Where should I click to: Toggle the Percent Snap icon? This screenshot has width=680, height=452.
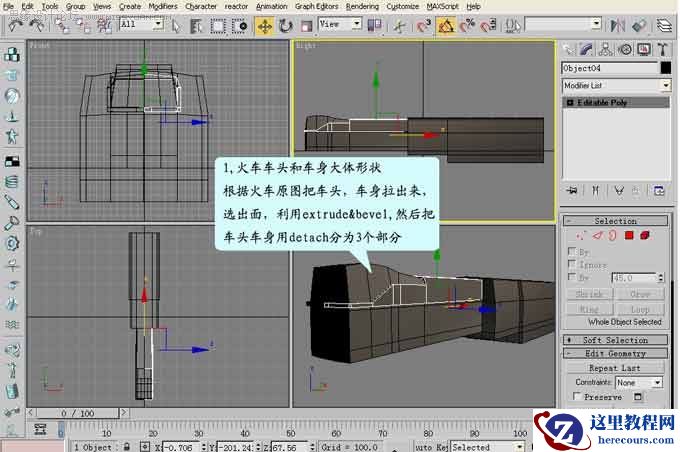[x=467, y=26]
